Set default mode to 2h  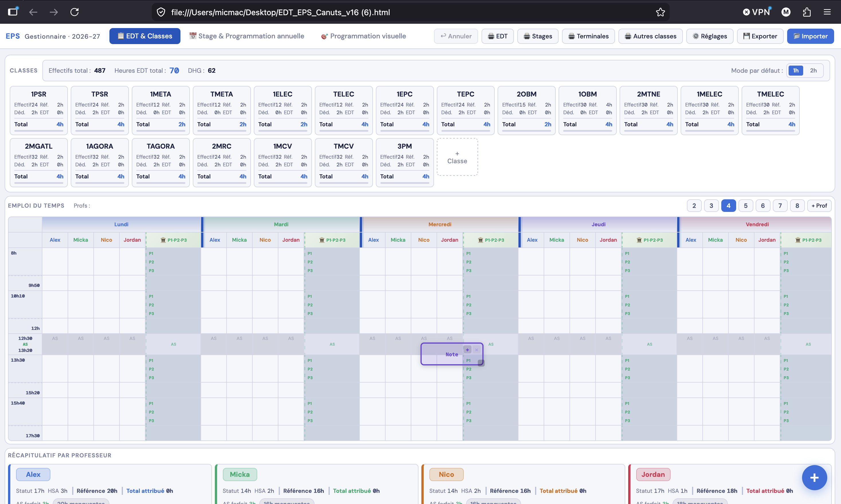814,71
